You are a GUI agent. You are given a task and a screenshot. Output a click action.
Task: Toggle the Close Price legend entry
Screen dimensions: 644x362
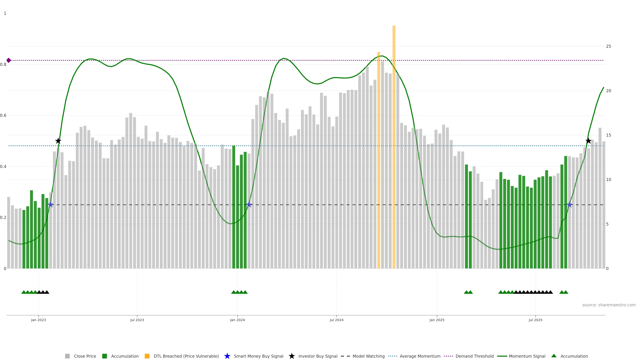tap(85, 356)
